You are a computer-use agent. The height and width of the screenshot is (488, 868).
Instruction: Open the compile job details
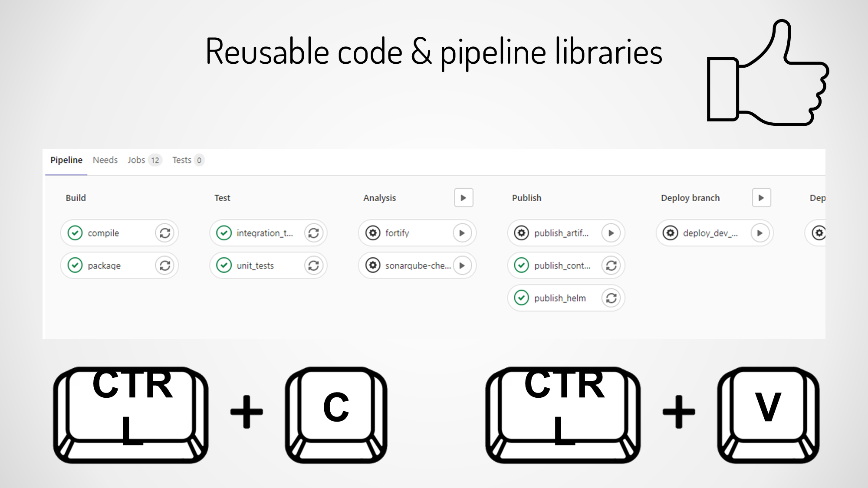point(103,233)
